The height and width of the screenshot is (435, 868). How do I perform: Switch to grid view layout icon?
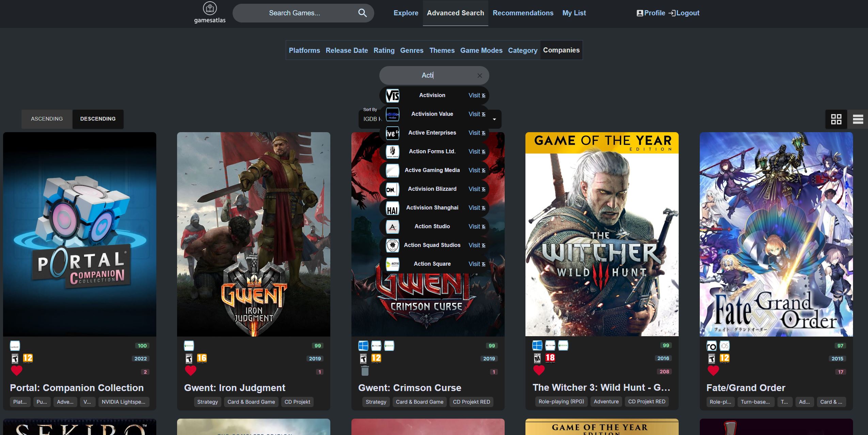(836, 119)
